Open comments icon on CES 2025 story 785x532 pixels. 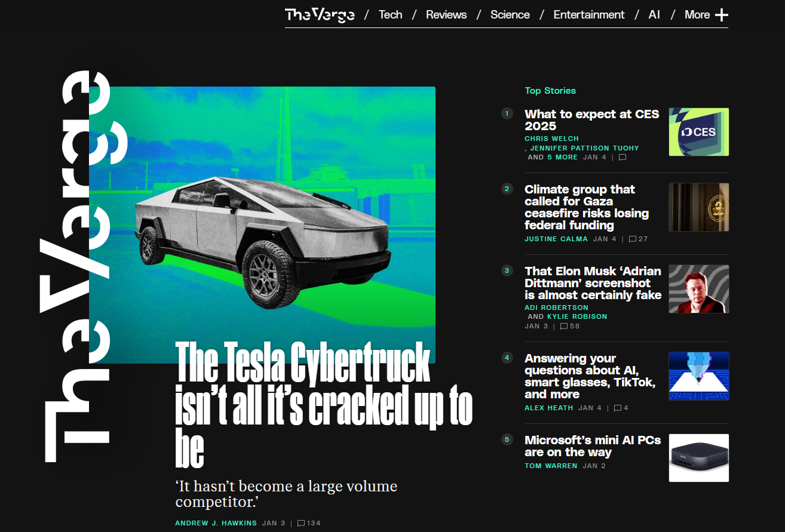click(x=623, y=158)
